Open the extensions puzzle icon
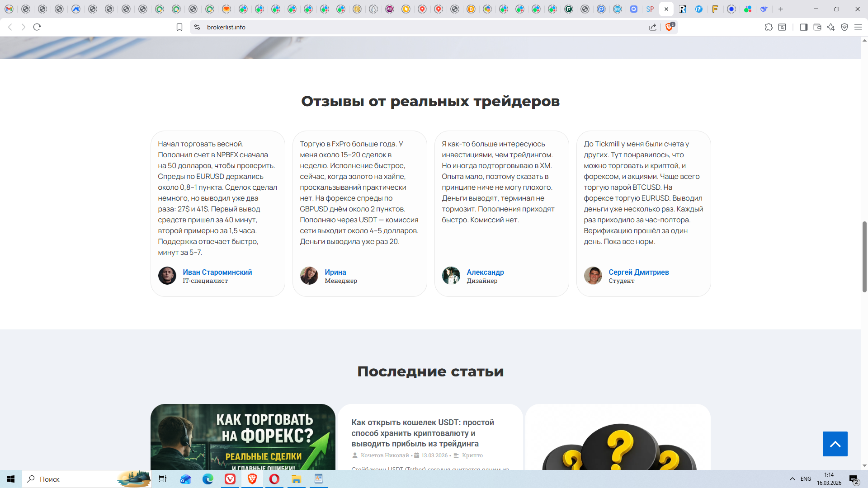868x488 pixels. [x=769, y=27]
